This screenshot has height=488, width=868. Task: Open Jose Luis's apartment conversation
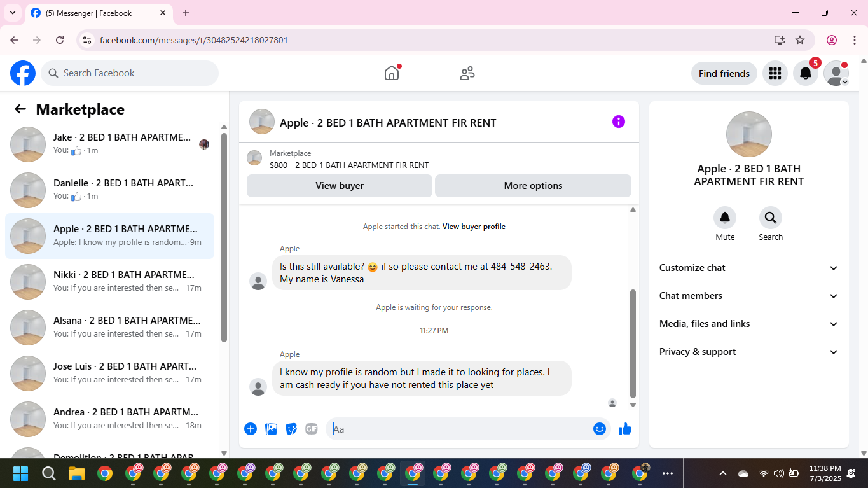click(x=110, y=373)
